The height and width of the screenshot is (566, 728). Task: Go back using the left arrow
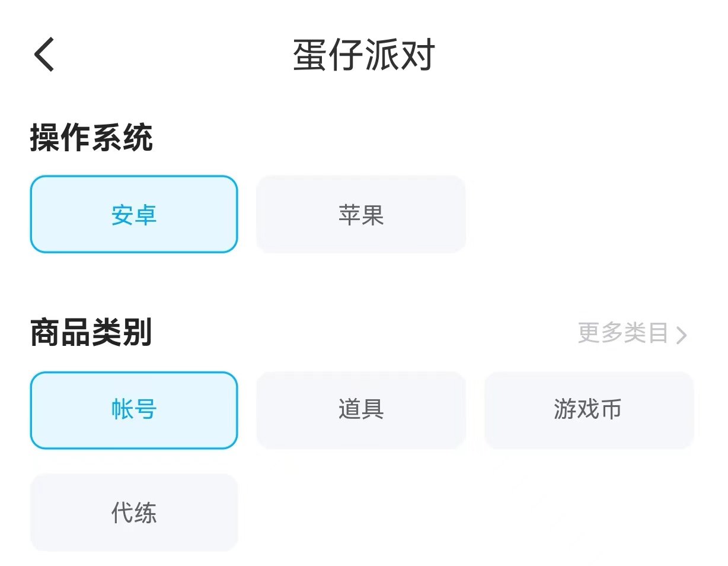(x=44, y=55)
